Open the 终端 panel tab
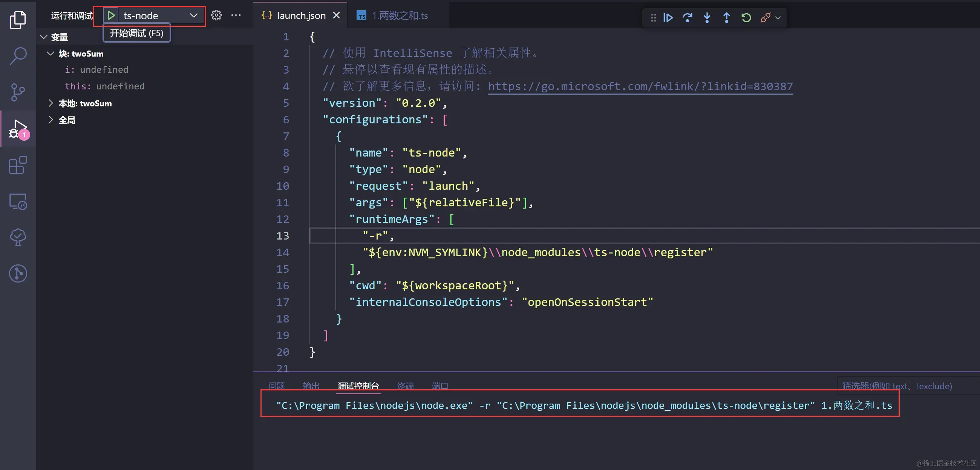980x470 pixels. [x=405, y=386]
